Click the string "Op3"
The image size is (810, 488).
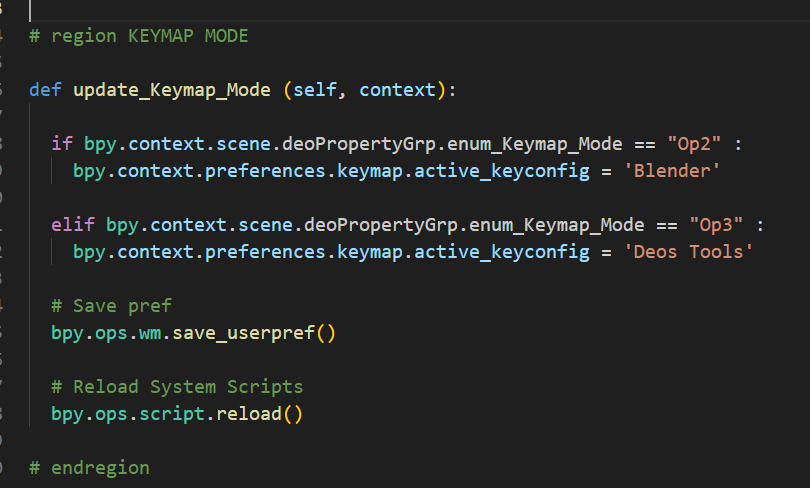(x=716, y=225)
